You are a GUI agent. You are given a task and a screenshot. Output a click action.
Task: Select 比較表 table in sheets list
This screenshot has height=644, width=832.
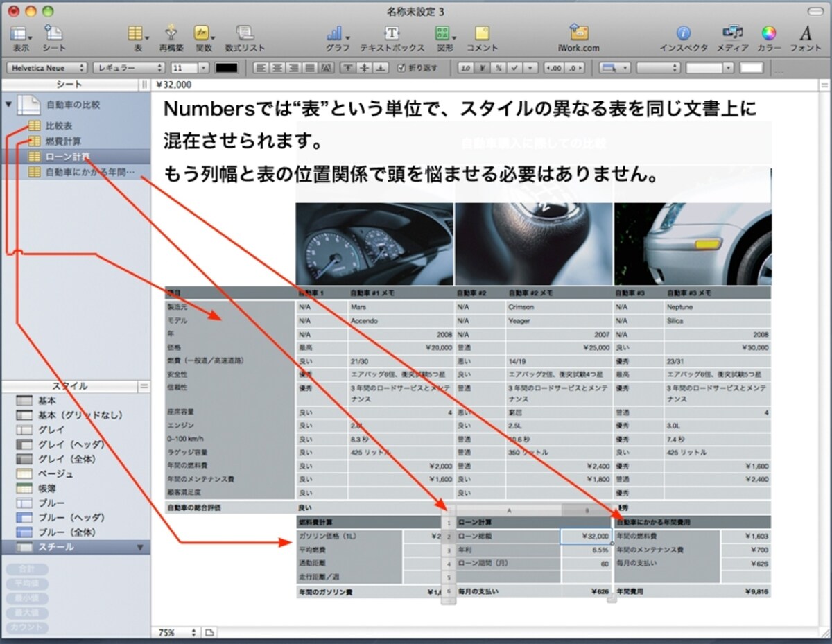59,126
